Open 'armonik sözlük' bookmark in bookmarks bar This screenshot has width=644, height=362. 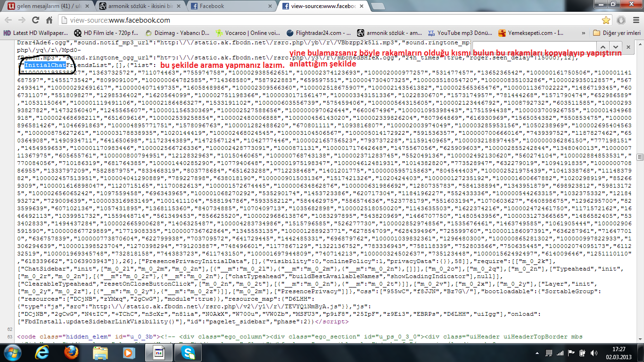pyautogui.click(x=389, y=33)
